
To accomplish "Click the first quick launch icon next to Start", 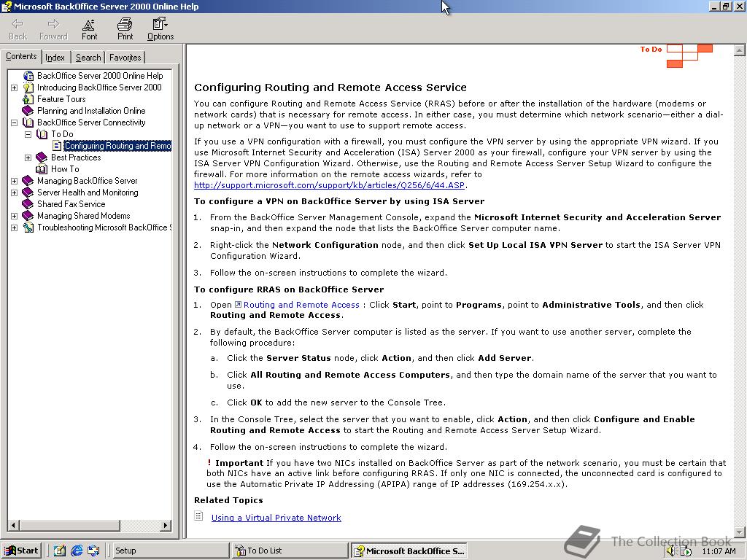I will click(x=60, y=551).
